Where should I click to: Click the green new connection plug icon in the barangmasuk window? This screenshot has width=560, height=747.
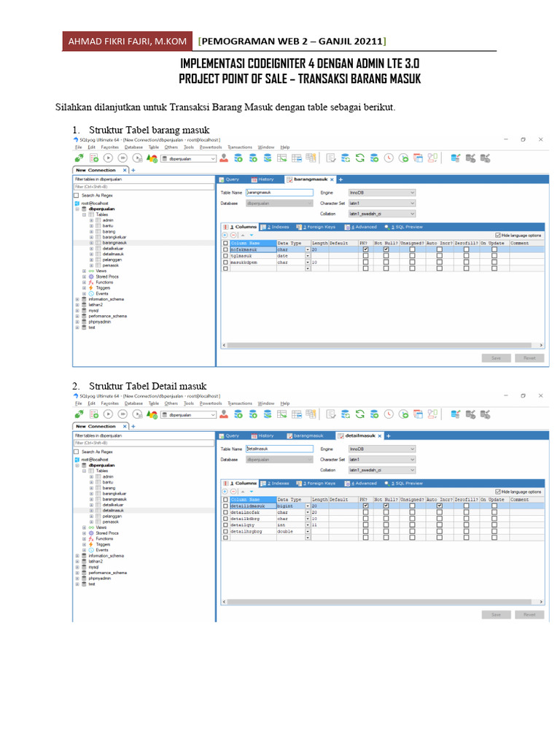79,158
